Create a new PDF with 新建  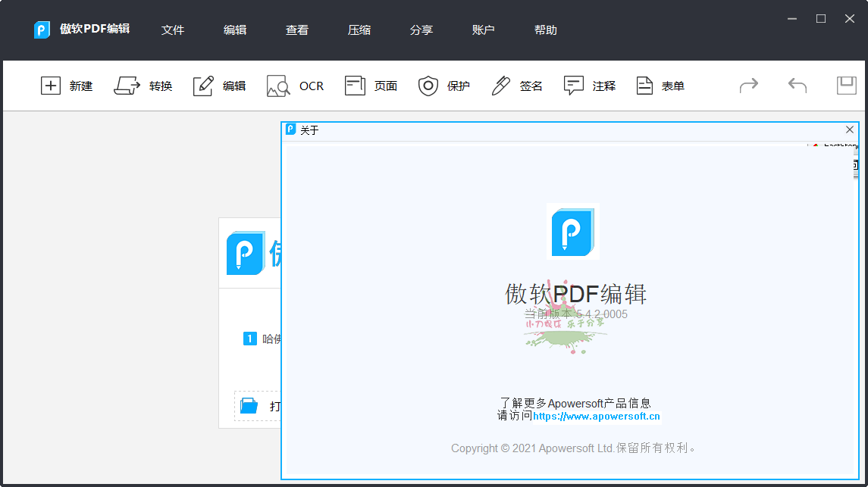point(67,86)
